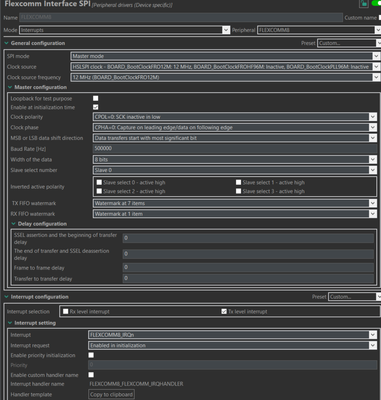
Task: Check Enable custom handler name
Action: (x=91, y=375)
